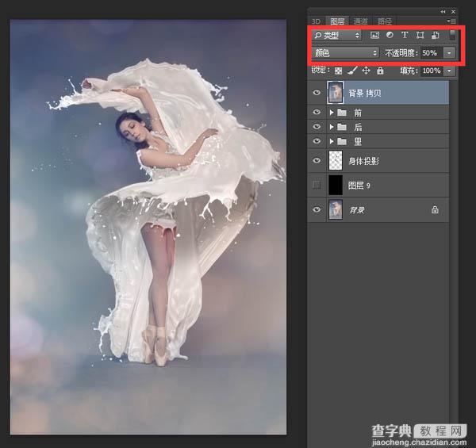Filter layers by type (T) icon
This screenshot has height=448, width=476.
pos(405,35)
